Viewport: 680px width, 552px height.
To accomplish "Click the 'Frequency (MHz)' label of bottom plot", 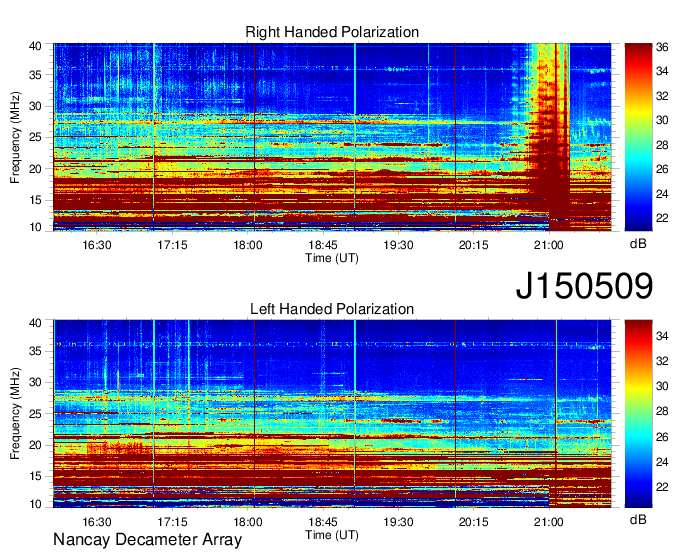I will 15,414.
